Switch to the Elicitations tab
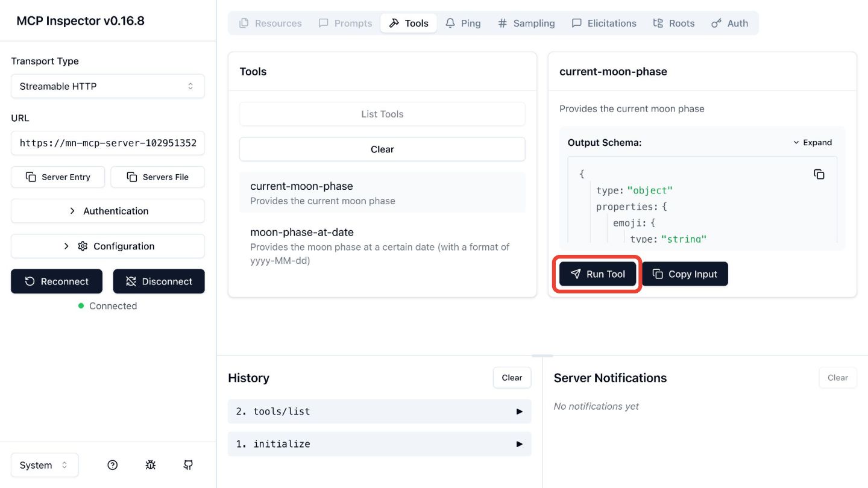This screenshot has width=868, height=488. [x=603, y=23]
